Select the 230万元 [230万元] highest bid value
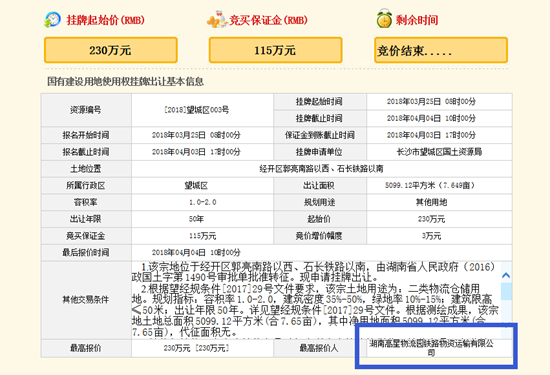The image size is (550, 375). coord(196,348)
